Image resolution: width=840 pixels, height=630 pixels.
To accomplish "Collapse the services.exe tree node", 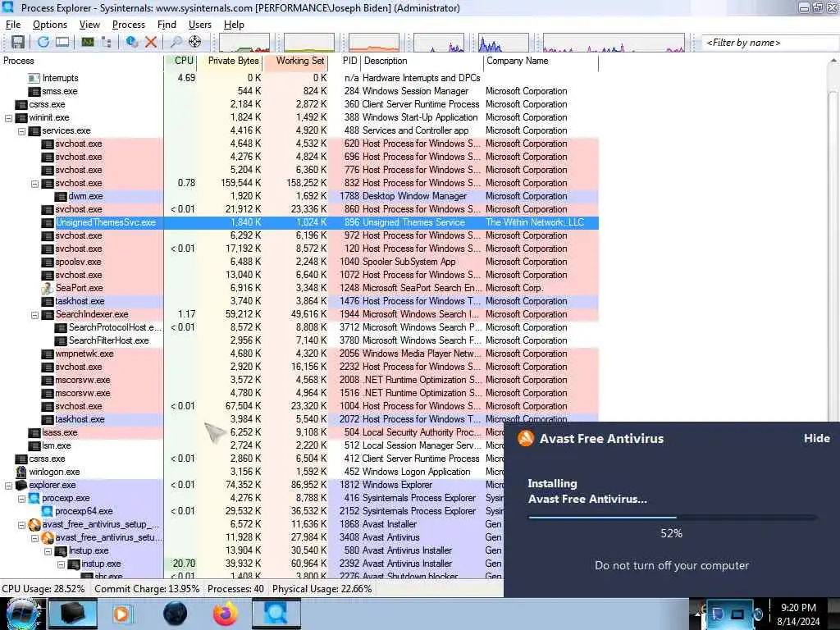I will tap(21, 130).
